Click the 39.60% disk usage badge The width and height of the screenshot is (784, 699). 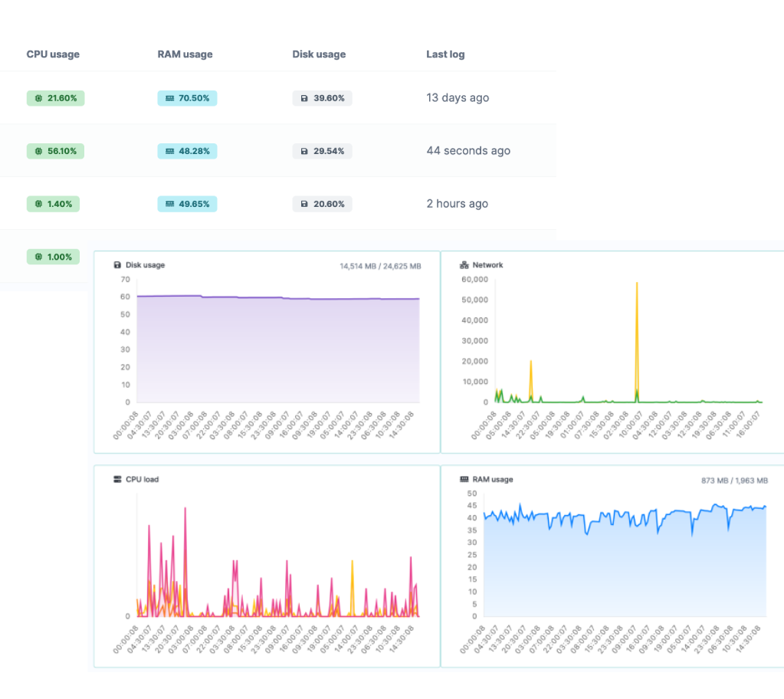pos(322,98)
